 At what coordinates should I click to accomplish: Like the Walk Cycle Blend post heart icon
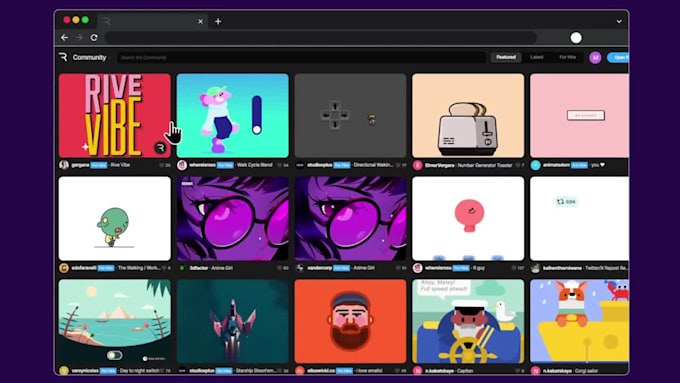[x=280, y=165]
